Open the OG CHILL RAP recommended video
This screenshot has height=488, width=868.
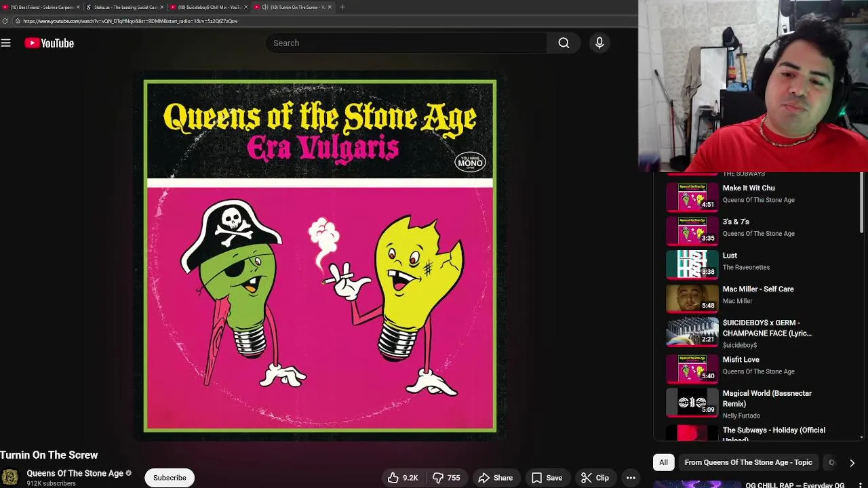pos(795,485)
